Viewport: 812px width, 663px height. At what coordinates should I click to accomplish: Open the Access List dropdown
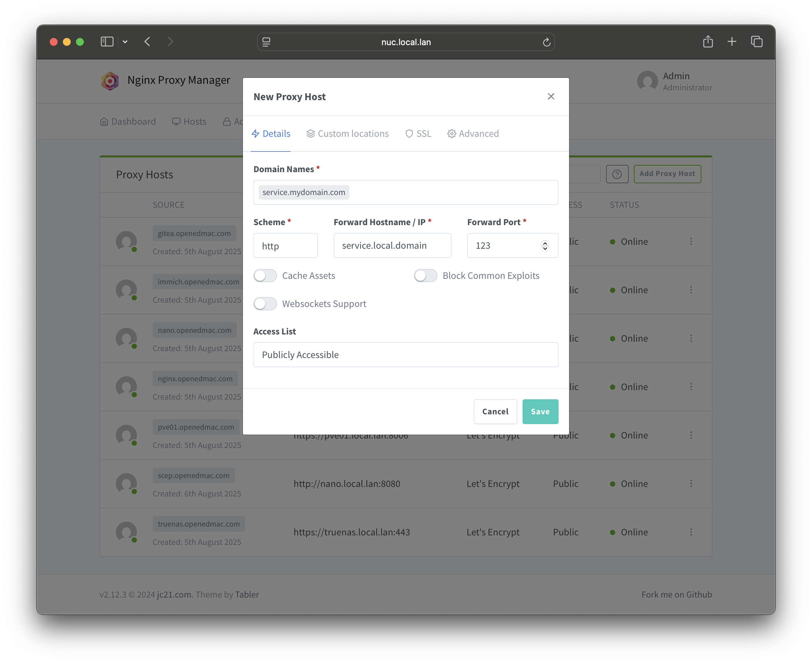pos(405,355)
